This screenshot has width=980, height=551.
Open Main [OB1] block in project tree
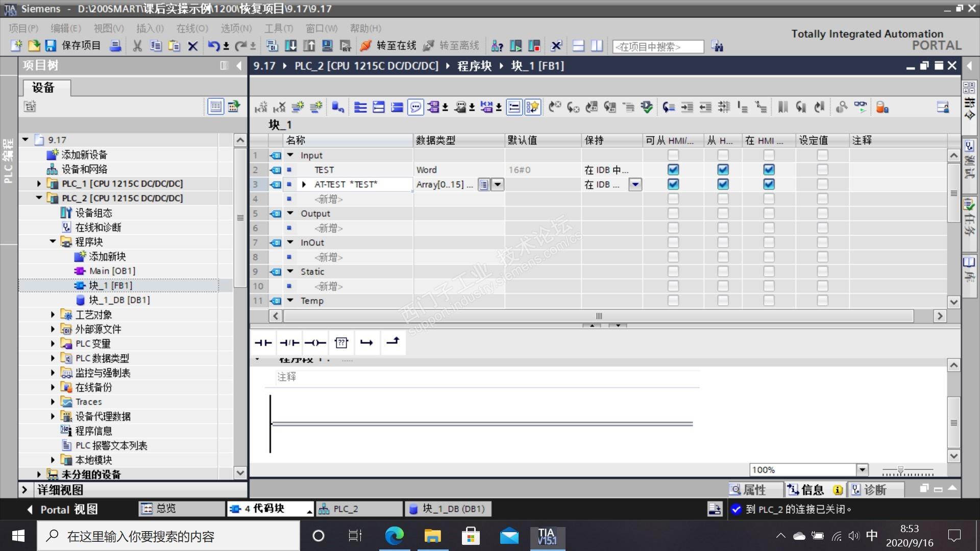pos(112,271)
